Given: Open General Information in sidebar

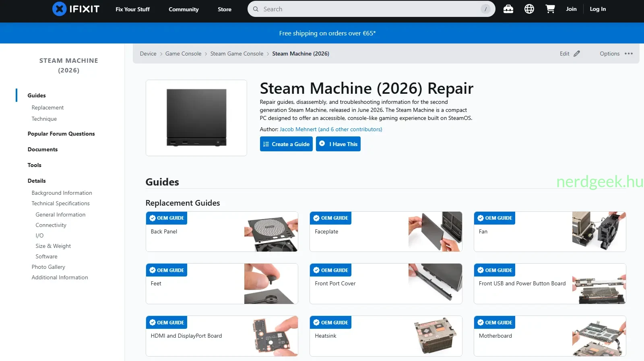Looking at the screenshot, I should tap(60, 215).
